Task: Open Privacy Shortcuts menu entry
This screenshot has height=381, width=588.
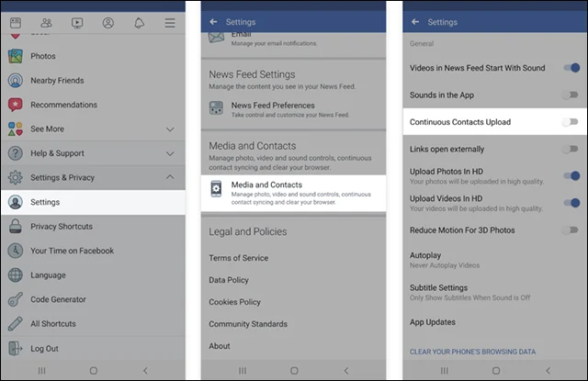Action: (93, 227)
